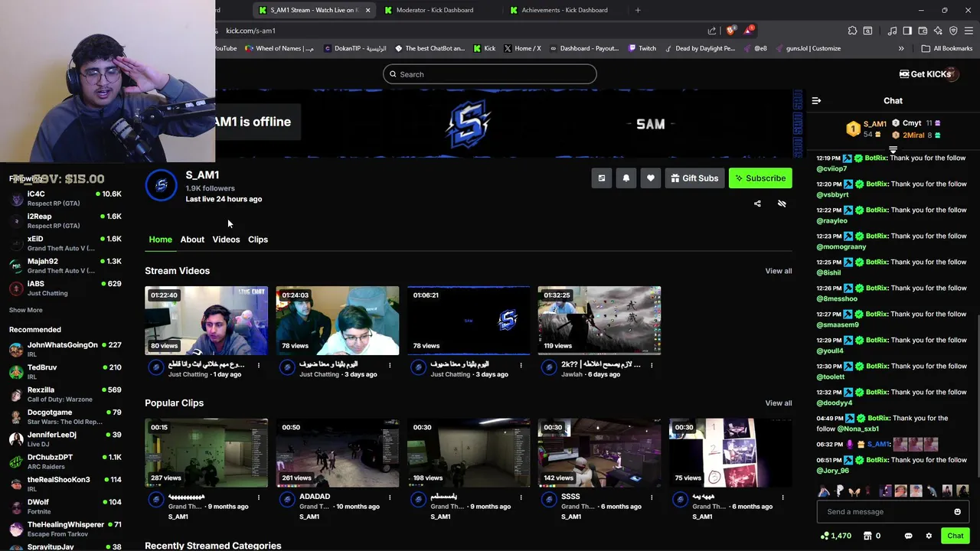Open the music note playlist icon
The width and height of the screenshot is (980, 551).
click(x=892, y=31)
